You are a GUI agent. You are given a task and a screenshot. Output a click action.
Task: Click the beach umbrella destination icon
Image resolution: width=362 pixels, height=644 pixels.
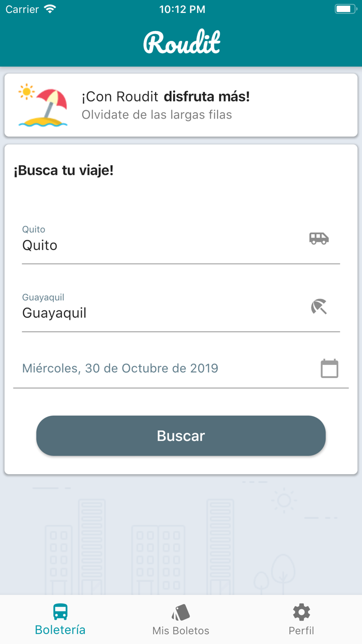point(319,306)
